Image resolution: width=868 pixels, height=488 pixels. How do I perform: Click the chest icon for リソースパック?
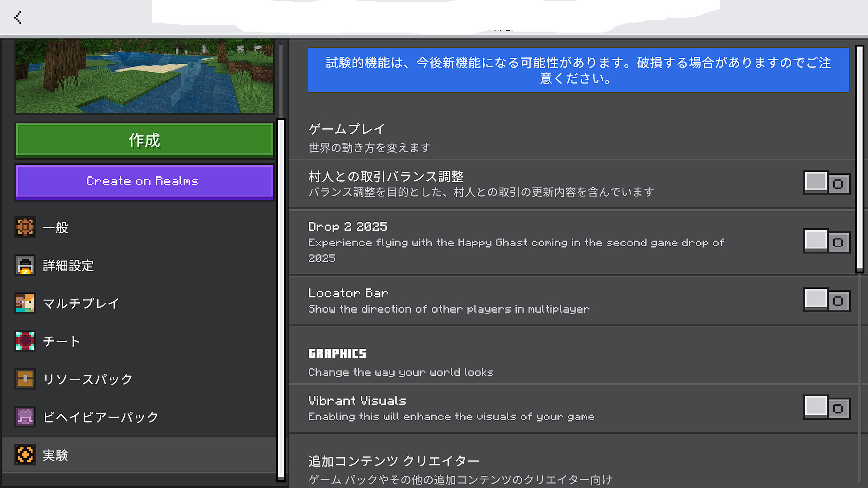coord(25,379)
